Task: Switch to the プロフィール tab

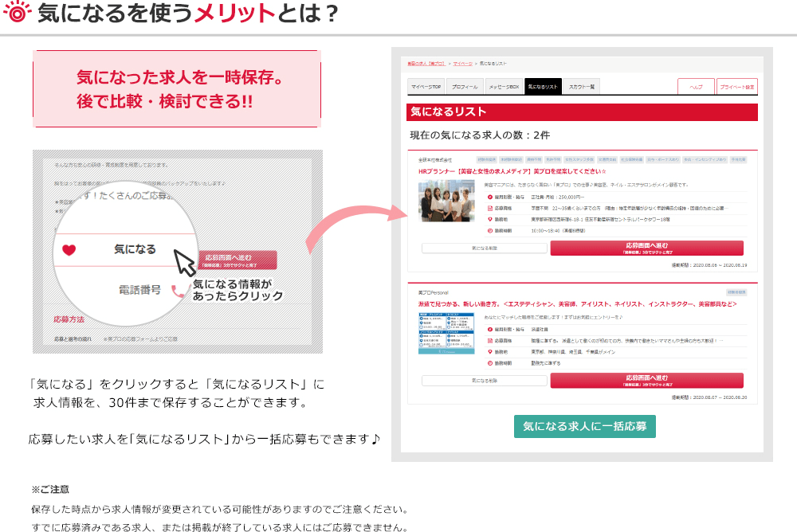Action: tap(464, 87)
